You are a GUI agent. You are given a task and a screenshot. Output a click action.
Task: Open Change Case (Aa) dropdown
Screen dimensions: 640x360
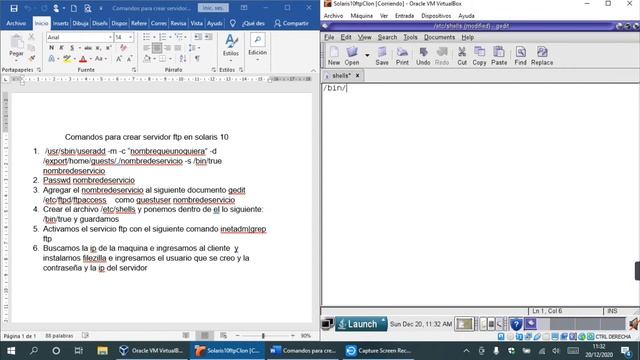pos(100,59)
